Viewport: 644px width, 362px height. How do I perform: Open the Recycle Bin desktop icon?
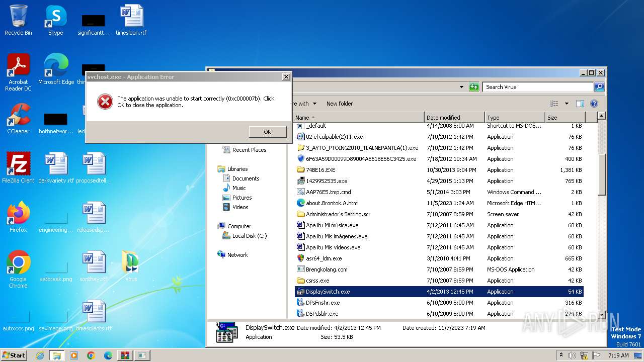[18, 21]
